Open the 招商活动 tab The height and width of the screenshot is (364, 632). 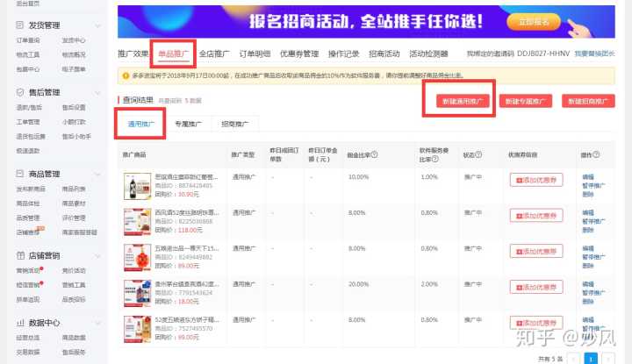[384, 54]
